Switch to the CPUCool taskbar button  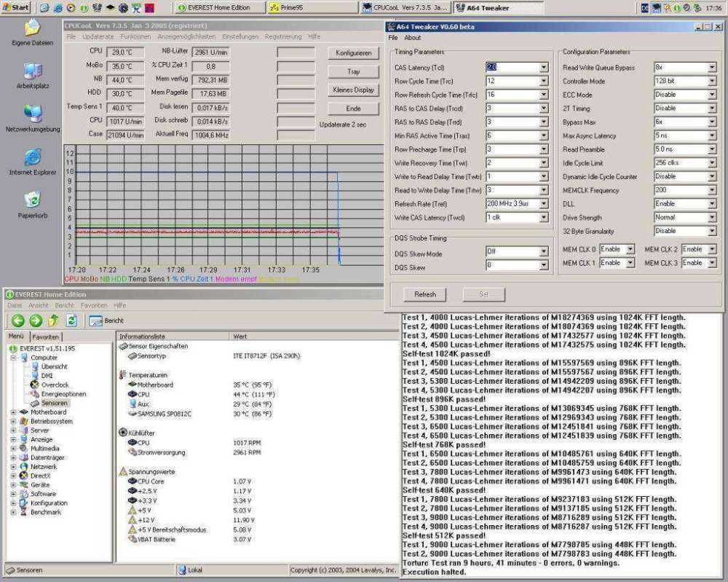click(x=405, y=8)
